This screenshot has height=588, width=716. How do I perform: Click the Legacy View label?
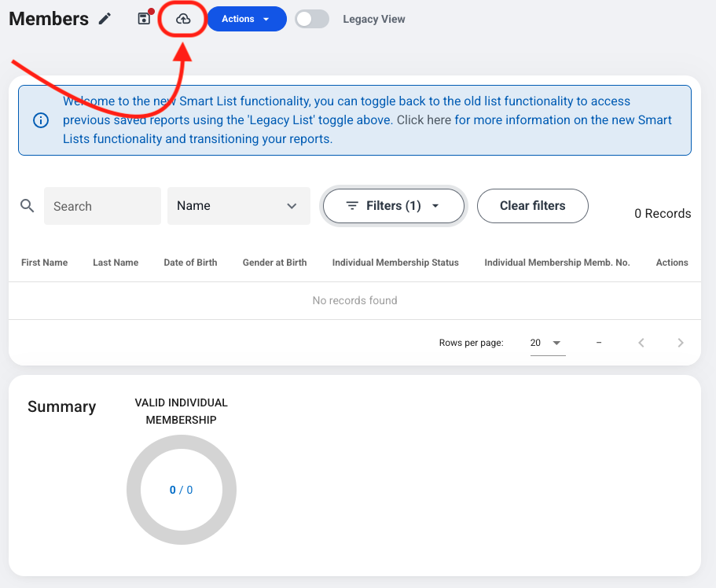(x=374, y=19)
